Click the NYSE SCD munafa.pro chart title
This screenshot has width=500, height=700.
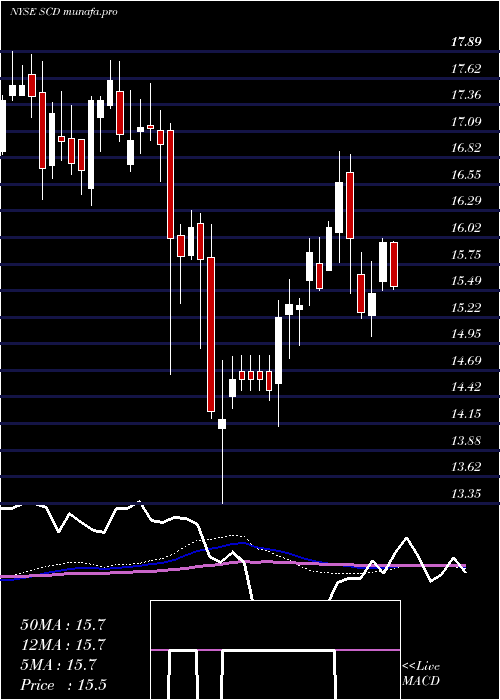(63, 12)
